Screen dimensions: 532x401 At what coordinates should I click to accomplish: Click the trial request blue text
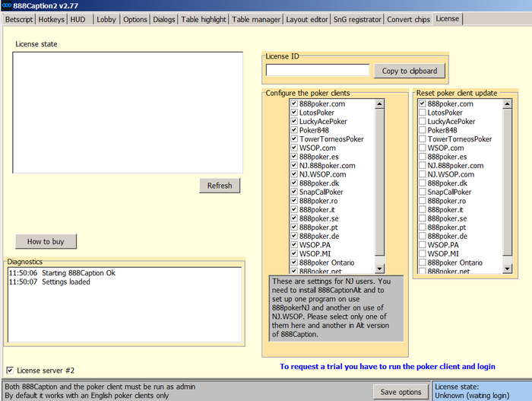coord(388,366)
